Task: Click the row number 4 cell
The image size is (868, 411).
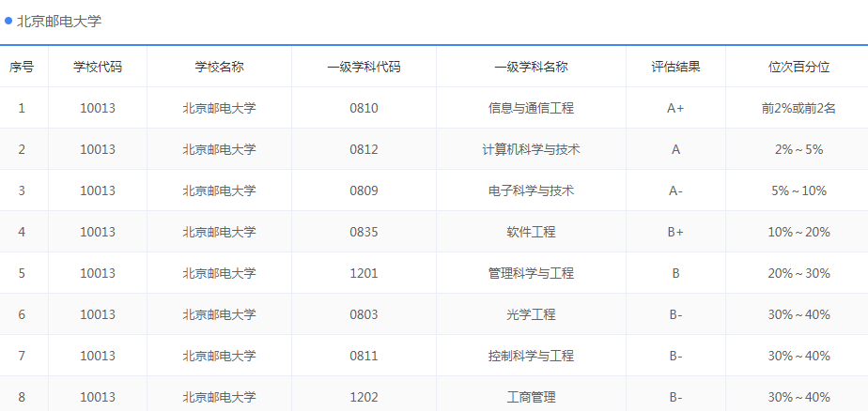Action: 22,232
